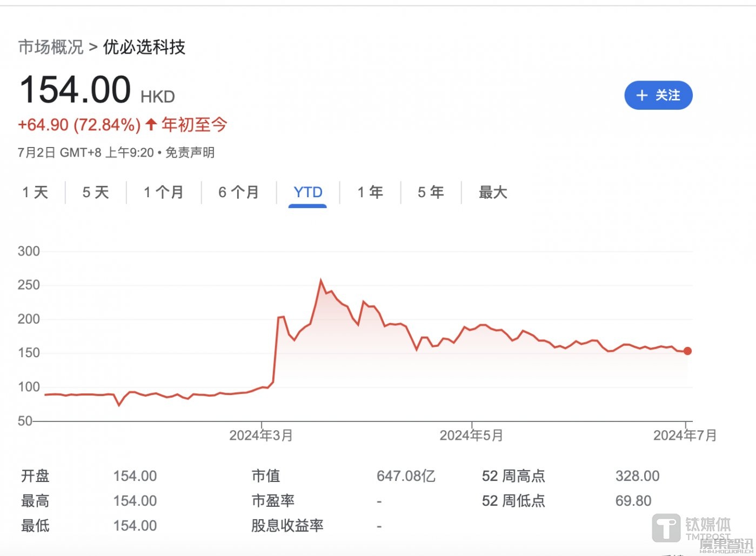Select the 6 个月 range tab

tap(239, 192)
